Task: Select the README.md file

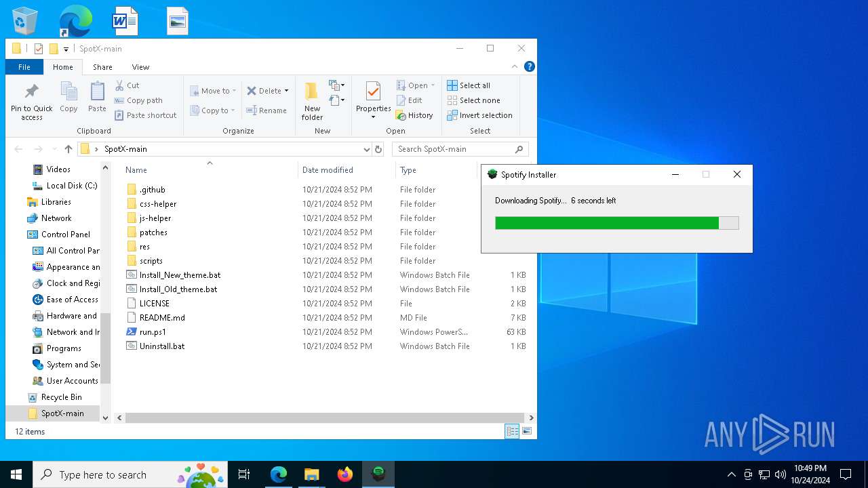Action: click(162, 318)
